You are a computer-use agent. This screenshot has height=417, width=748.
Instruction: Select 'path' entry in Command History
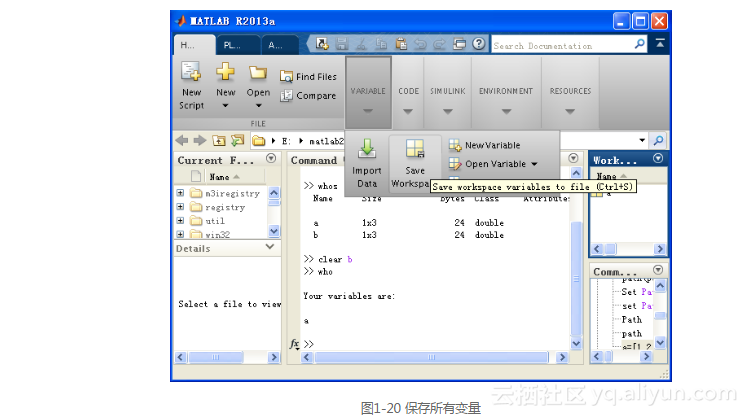[632, 333]
